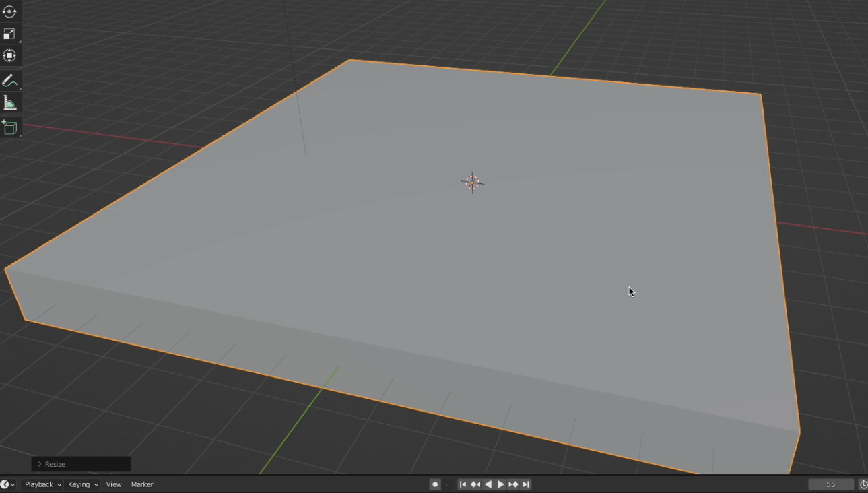Open auto keyframing options dropdown

tap(447, 484)
